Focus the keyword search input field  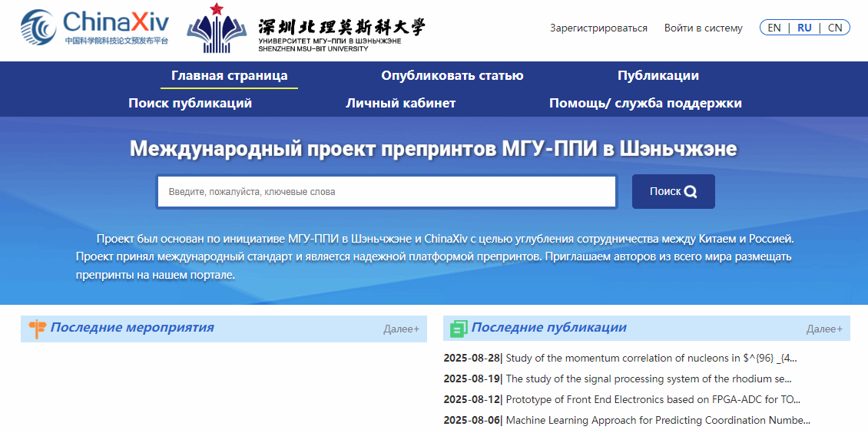[x=386, y=192]
